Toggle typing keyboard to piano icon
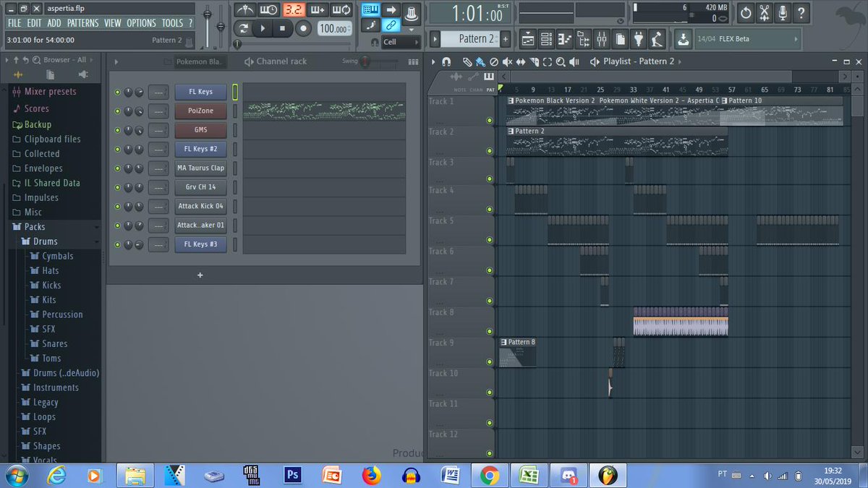 pos(371,9)
